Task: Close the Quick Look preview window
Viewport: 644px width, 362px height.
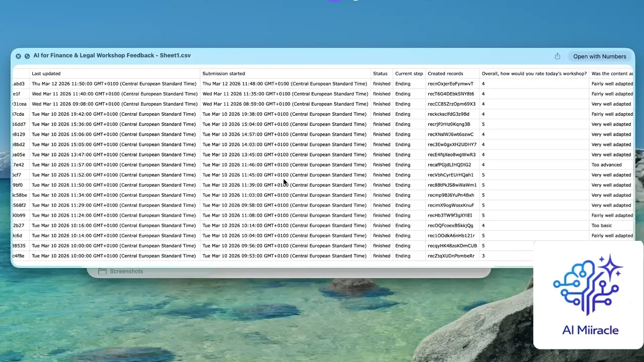Action: (18, 56)
